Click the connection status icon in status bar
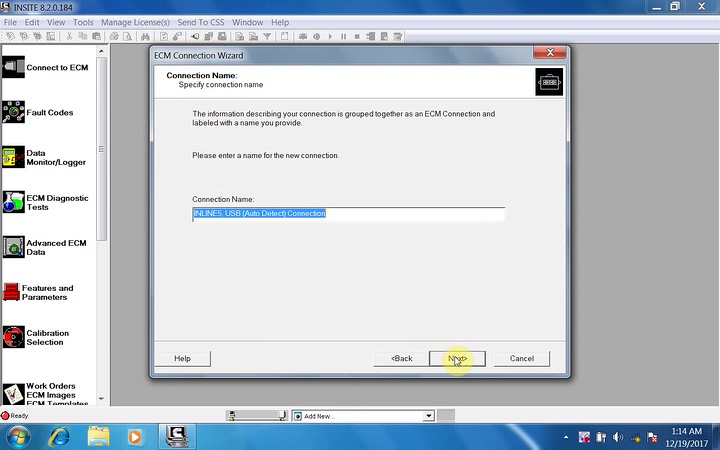Viewport: 720px width, 450px height. pos(257,416)
